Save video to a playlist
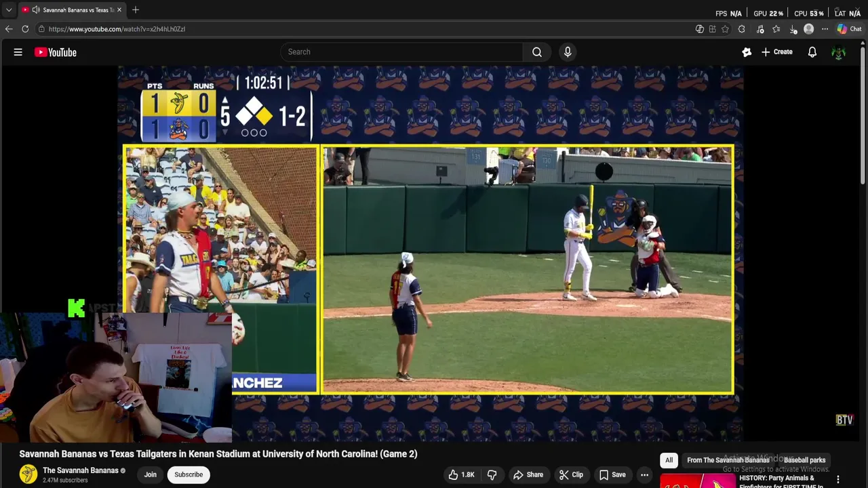Screen dimensions: 868x488 pyautogui.click(x=612, y=474)
